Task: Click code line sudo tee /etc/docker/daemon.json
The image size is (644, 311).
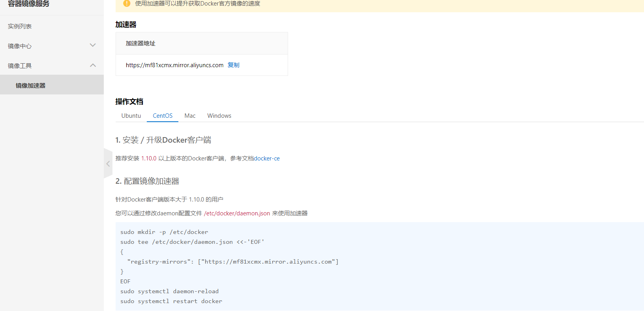Action: coord(192,242)
